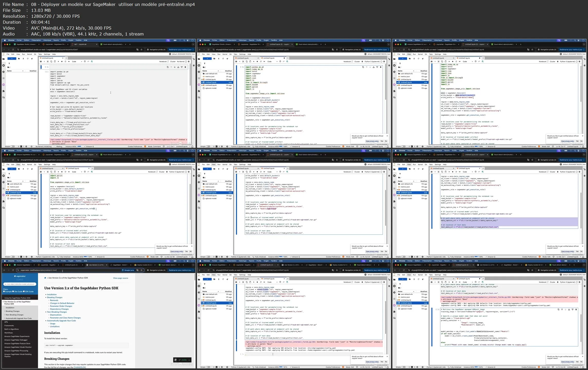Toggle Simple switch in the frame with highlighted code lines
This screenshot has width=588, height=370.
point(404,257)
